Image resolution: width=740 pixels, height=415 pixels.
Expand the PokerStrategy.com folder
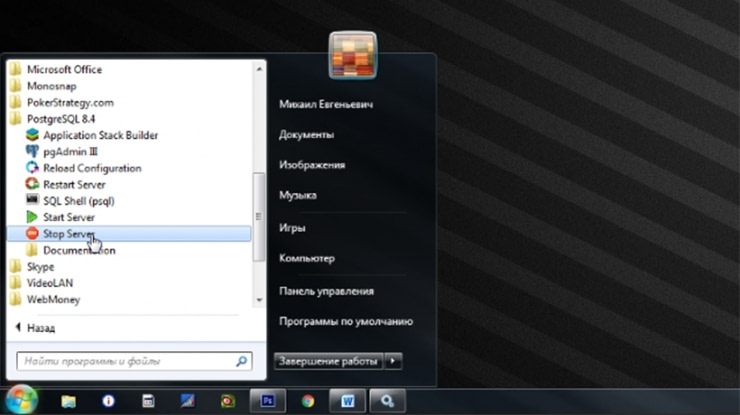70,102
